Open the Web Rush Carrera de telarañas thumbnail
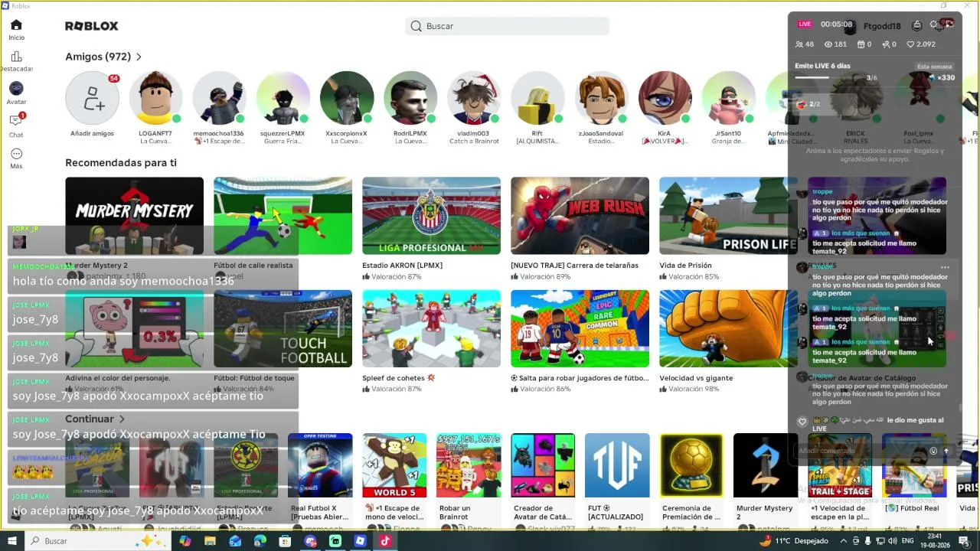Screen dimensions: 980x551 tap(580, 216)
